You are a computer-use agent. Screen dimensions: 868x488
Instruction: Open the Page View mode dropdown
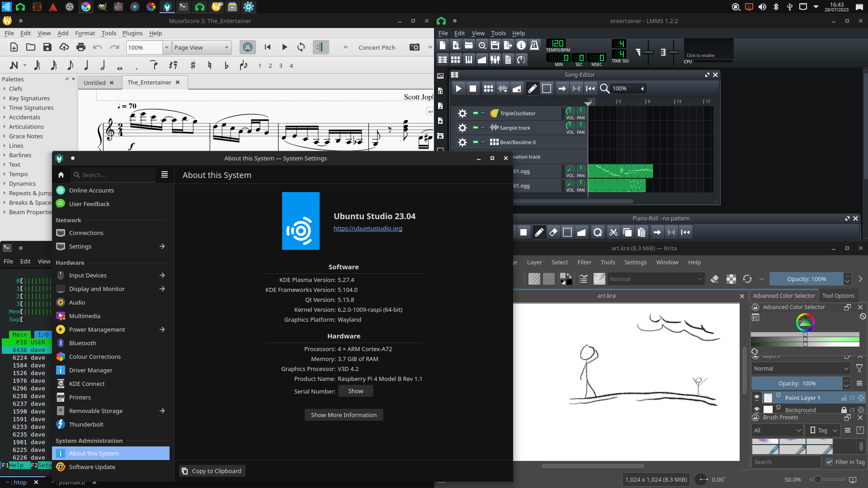[x=202, y=47]
